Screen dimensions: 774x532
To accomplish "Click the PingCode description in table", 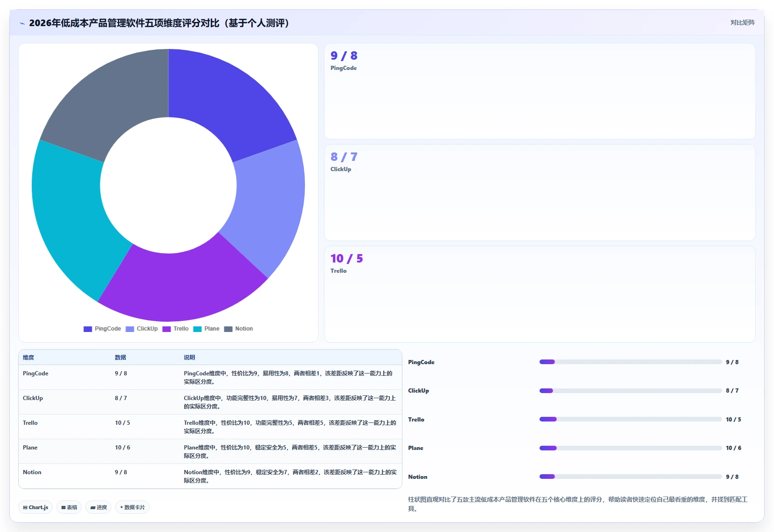I will click(x=288, y=378).
